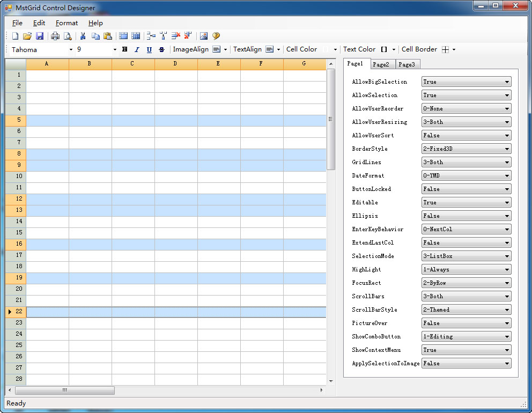
Task: Open the Tahoma font name dropdown
Action: (71, 49)
